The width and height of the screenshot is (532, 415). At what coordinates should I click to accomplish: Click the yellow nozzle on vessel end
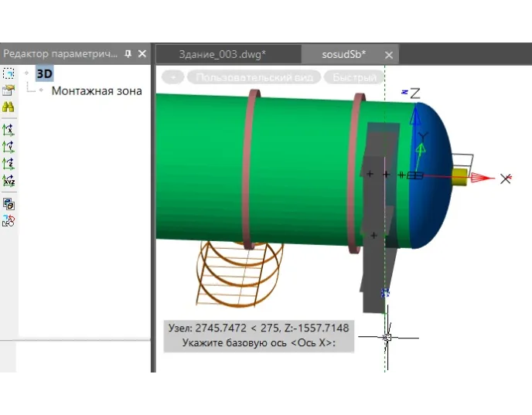(x=460, y=177)
